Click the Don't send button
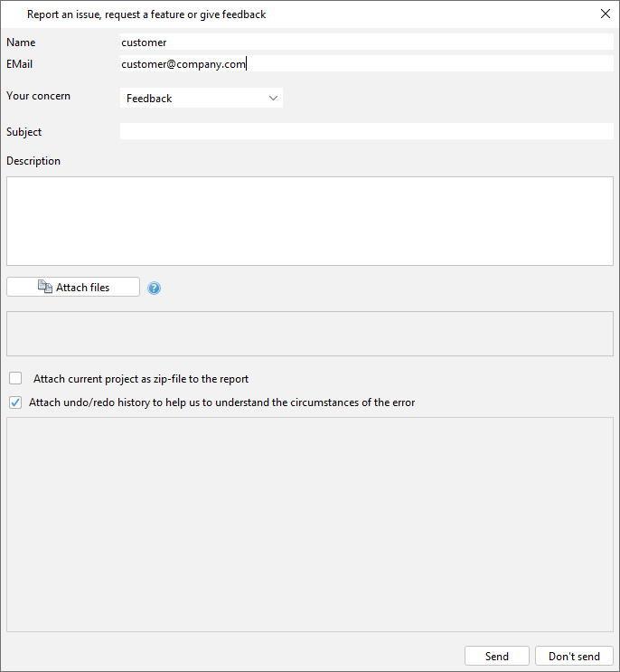Viewport: 620px width, 672px height. [574, 656]
